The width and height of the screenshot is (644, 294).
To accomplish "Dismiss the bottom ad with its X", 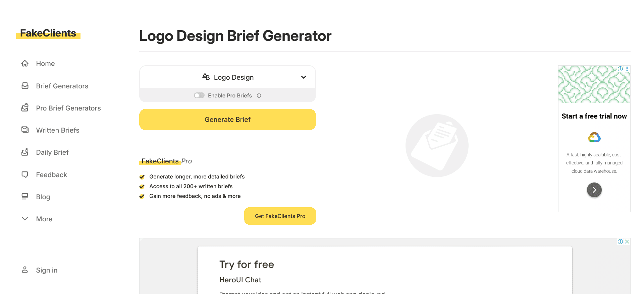I will (x=627, y=241).
